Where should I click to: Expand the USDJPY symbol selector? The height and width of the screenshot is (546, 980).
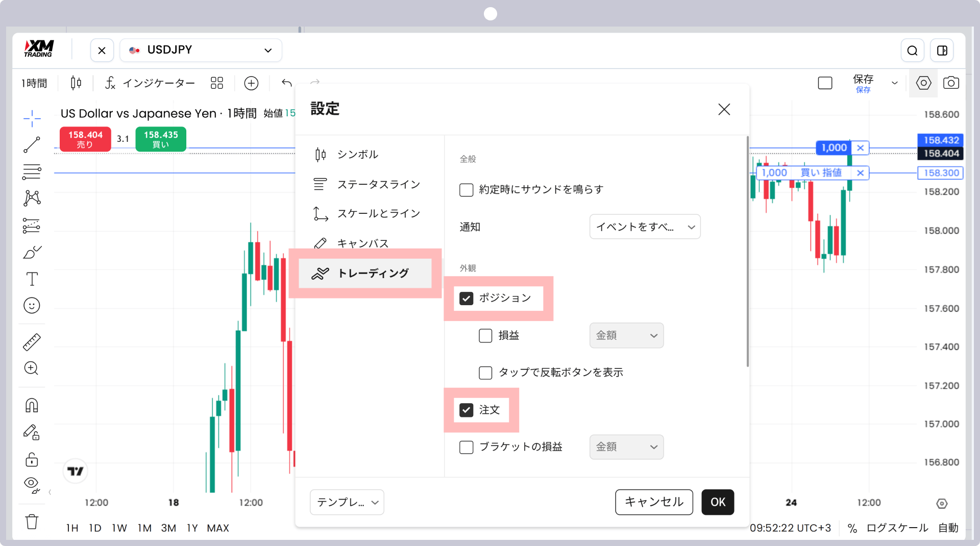(201, 51)
